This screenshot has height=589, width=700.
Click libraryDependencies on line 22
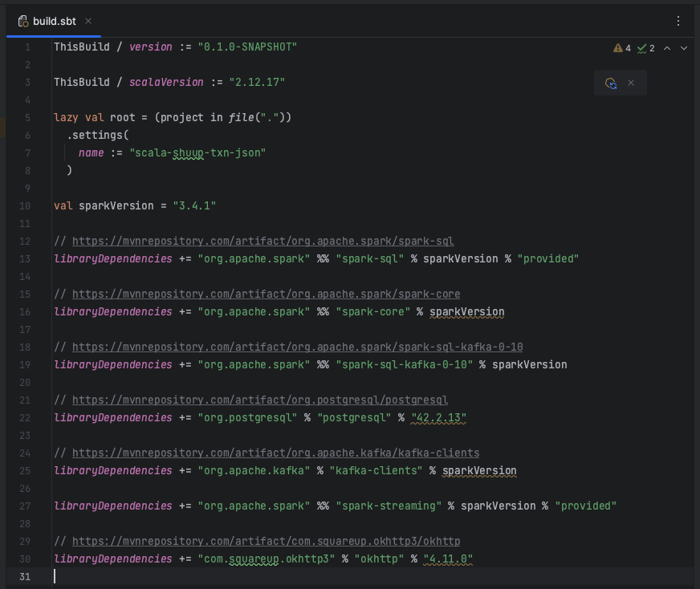(x=113, y=417)
